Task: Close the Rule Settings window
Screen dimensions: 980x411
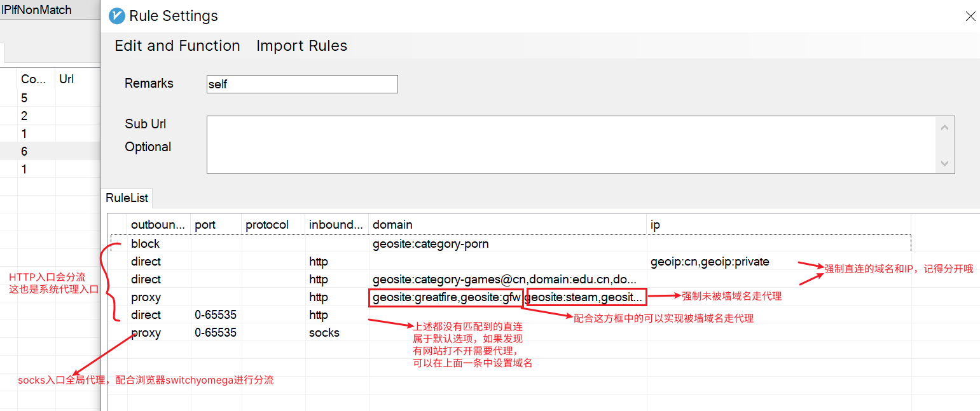Action: click(x=970, y=17)
